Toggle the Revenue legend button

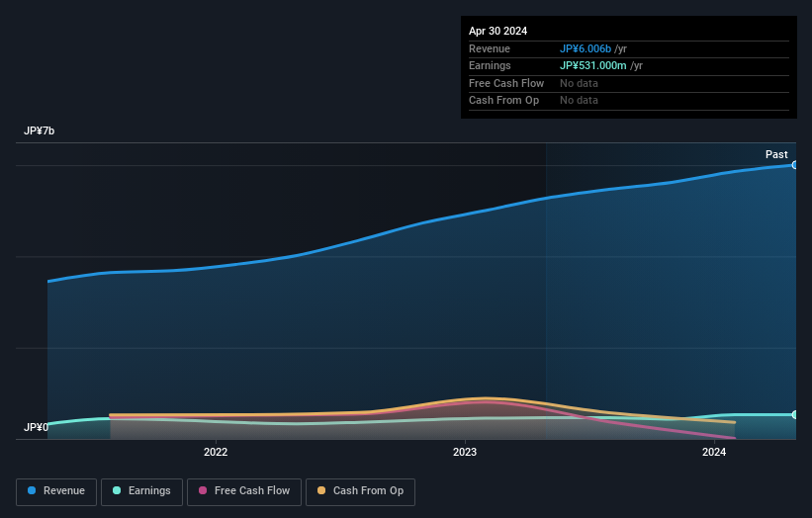[x=56, y=491]
